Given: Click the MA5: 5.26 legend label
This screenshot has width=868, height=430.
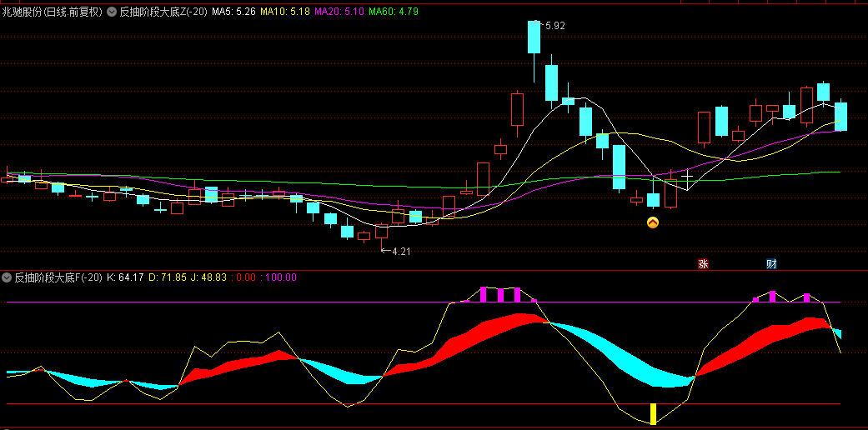Looking at the screenshot, I should coord(233,12).
